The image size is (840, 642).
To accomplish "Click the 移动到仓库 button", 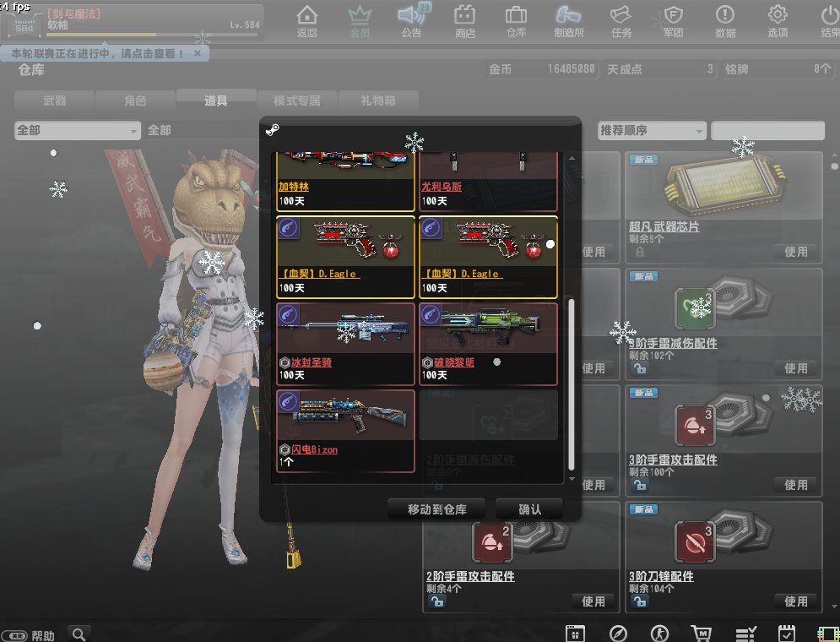I will pyautogui.click(x=436, y=509).
